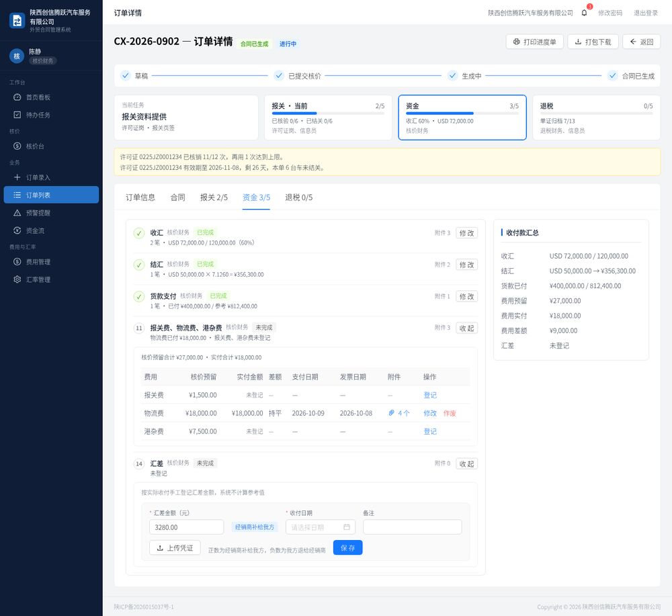This screenshot has height=616, width=672.
Task: Open the 当前任务 报关资料提供 card
Action: (186, 118)
